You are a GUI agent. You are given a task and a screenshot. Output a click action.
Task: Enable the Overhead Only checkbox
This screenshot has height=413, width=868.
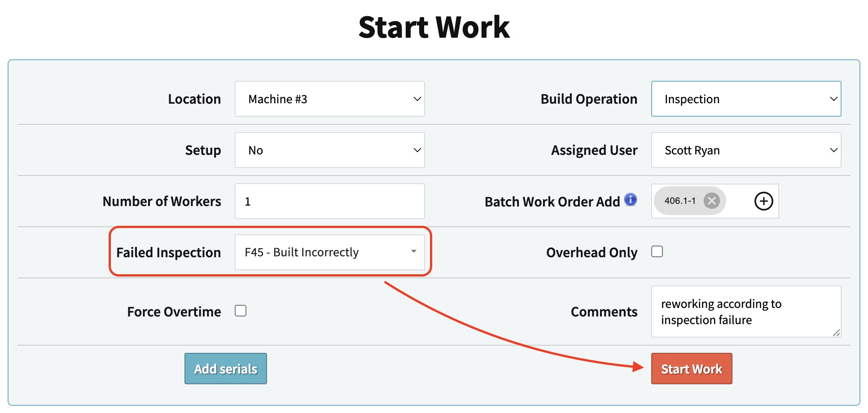tap(657, 251)
